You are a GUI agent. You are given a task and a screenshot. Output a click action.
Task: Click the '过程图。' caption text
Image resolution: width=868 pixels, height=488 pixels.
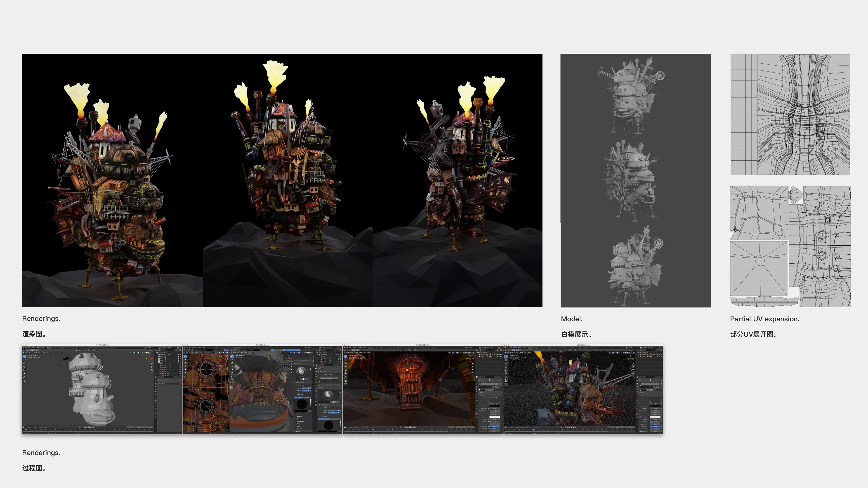coord(34,468)
